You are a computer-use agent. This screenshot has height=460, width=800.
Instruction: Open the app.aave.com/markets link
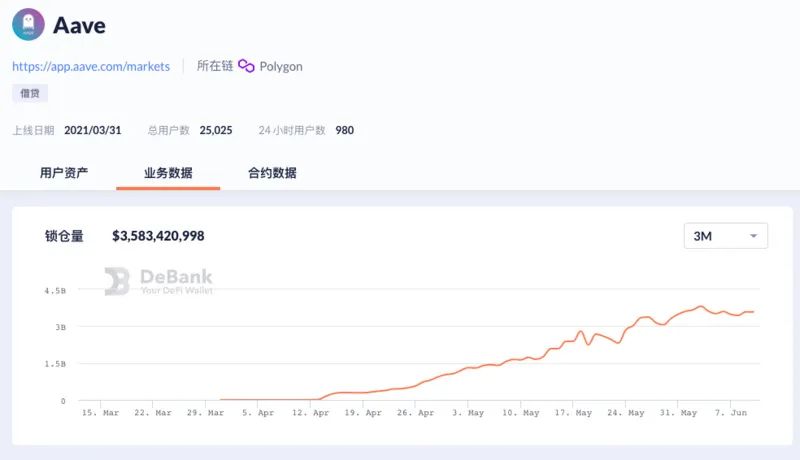pyautogui.click(x=91, y=66)
